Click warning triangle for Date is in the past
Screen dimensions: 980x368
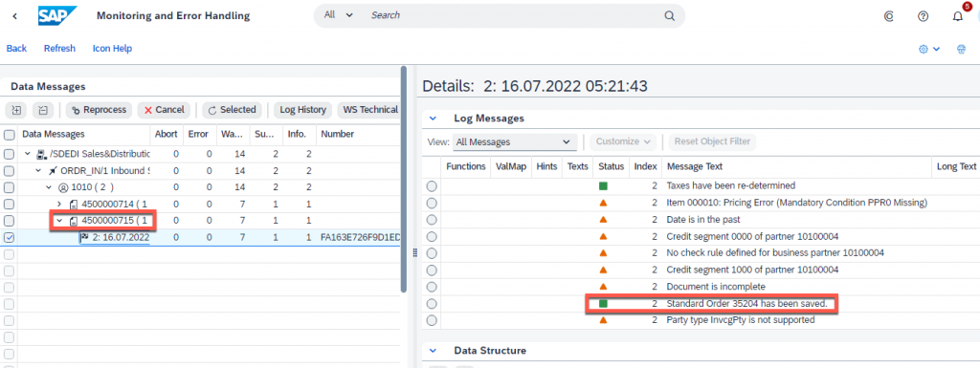603,220
